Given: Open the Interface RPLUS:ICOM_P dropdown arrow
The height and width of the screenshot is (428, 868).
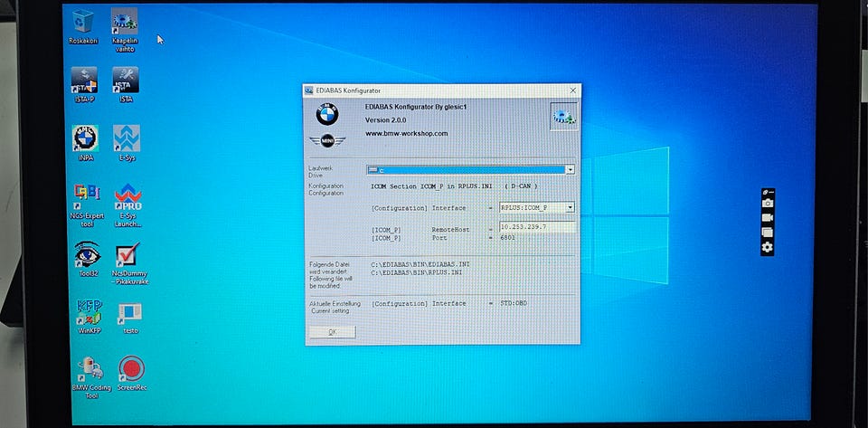Looking at the screenshot, I should 571,207.
